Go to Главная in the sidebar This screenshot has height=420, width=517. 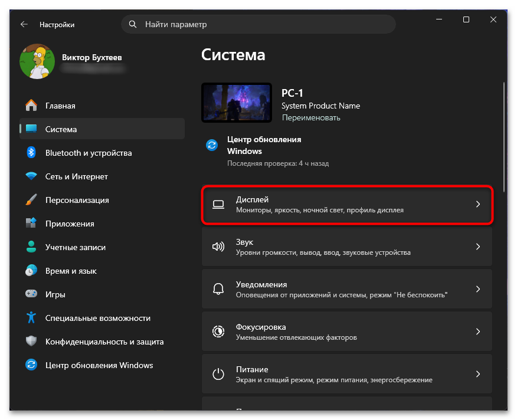point(102,106)
